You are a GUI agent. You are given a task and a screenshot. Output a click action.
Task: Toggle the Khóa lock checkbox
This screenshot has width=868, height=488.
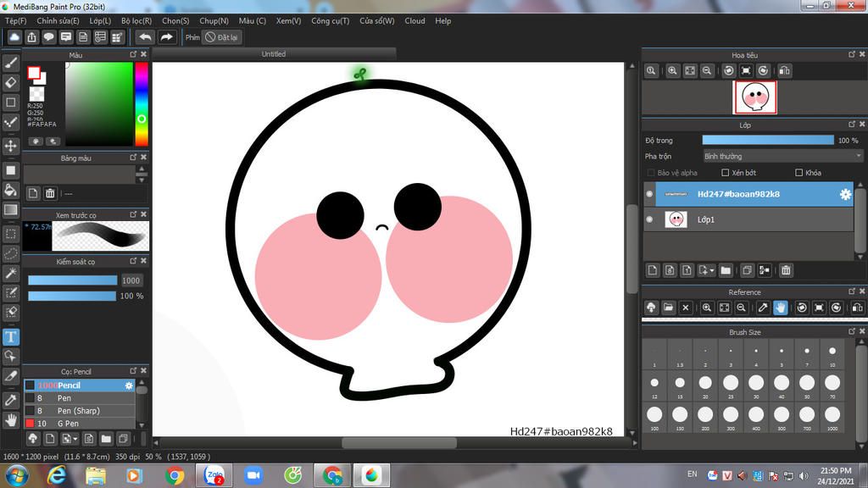[798, 173]
